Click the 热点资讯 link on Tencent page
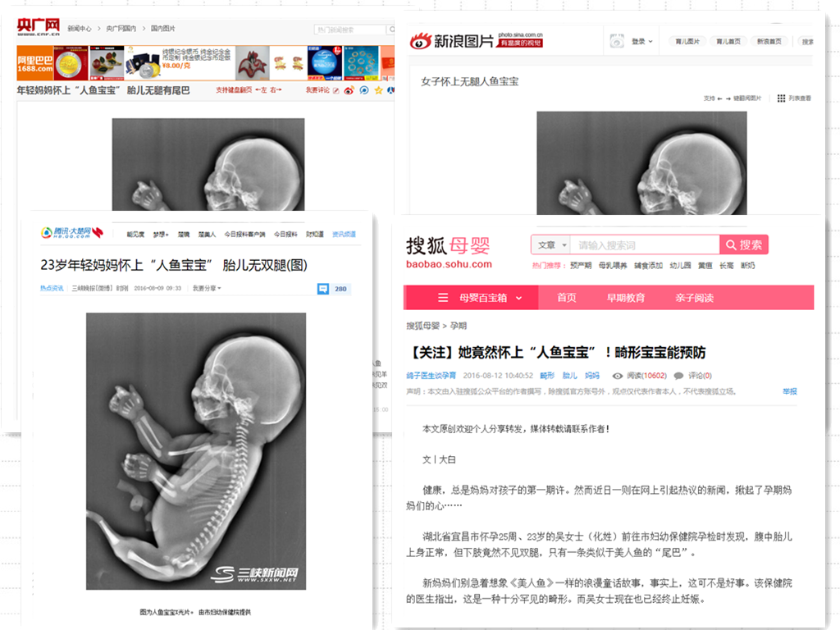This screenshot has height=630, width=840. (52, 288)
